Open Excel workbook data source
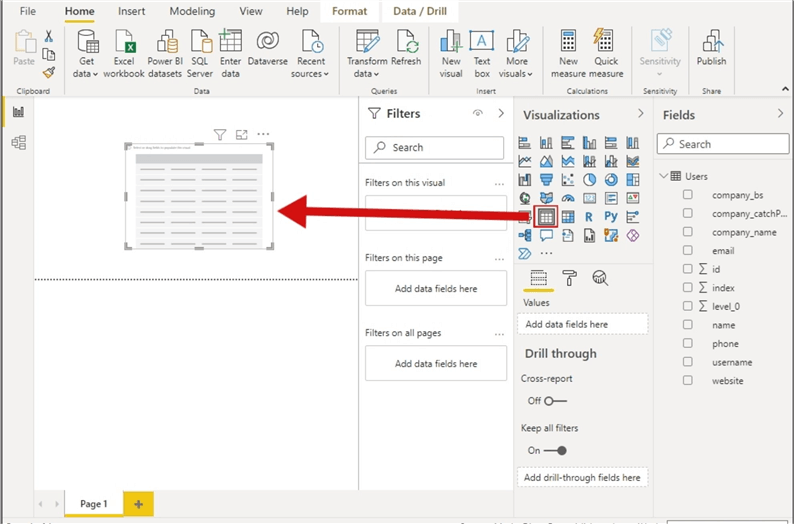This screenshot has height=524, width=794. click(x=124, y=54)
